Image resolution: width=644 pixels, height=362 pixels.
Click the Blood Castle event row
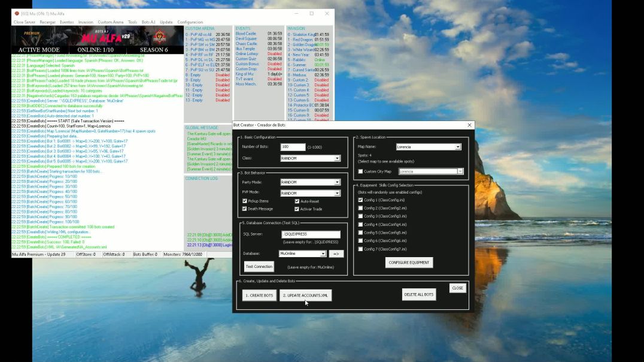point(259,34)
